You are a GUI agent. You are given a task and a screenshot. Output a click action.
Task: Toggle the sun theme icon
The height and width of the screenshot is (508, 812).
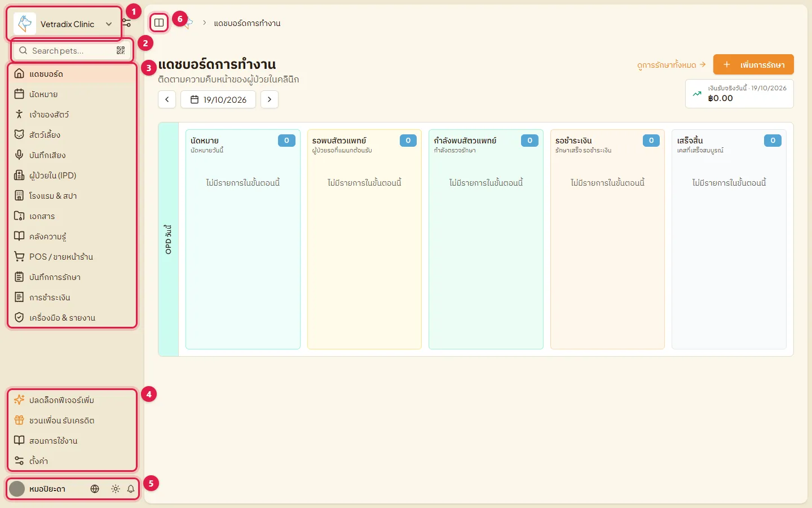(x=116, y=489)
